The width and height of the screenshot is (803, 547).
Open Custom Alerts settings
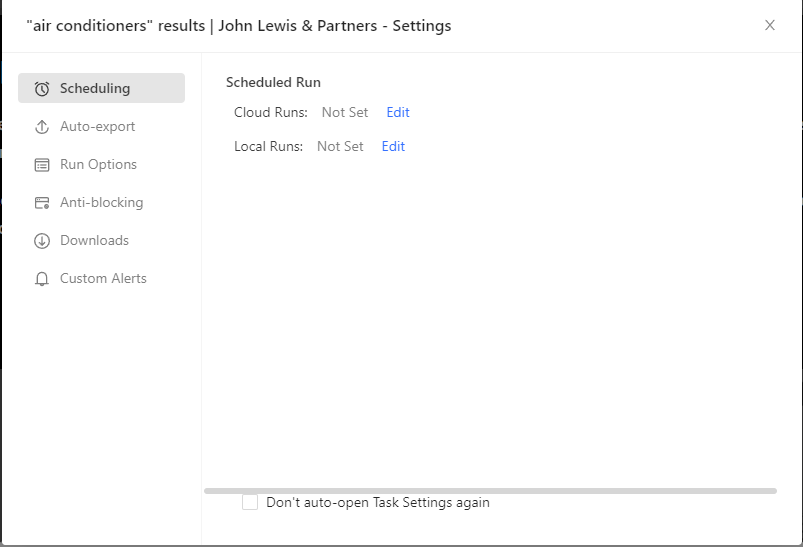click(101, 278)
